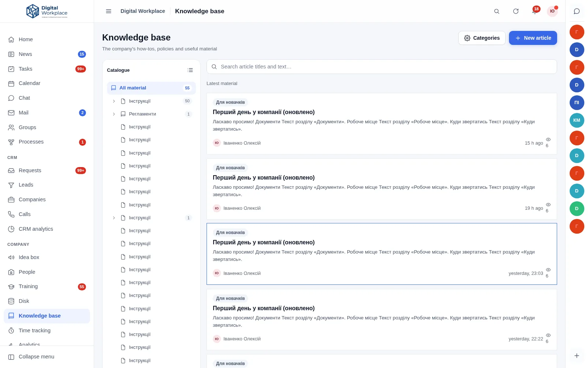This screenshot has height=368, width=588.
Task: Click the views eye icon on yesterday 23:03 article
Action: pos(548,270)
